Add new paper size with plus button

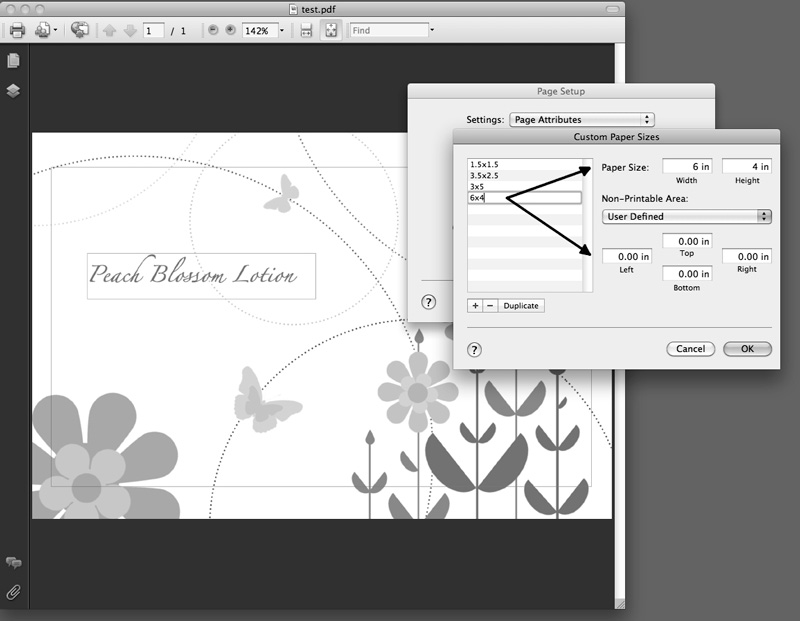[475, 306]
